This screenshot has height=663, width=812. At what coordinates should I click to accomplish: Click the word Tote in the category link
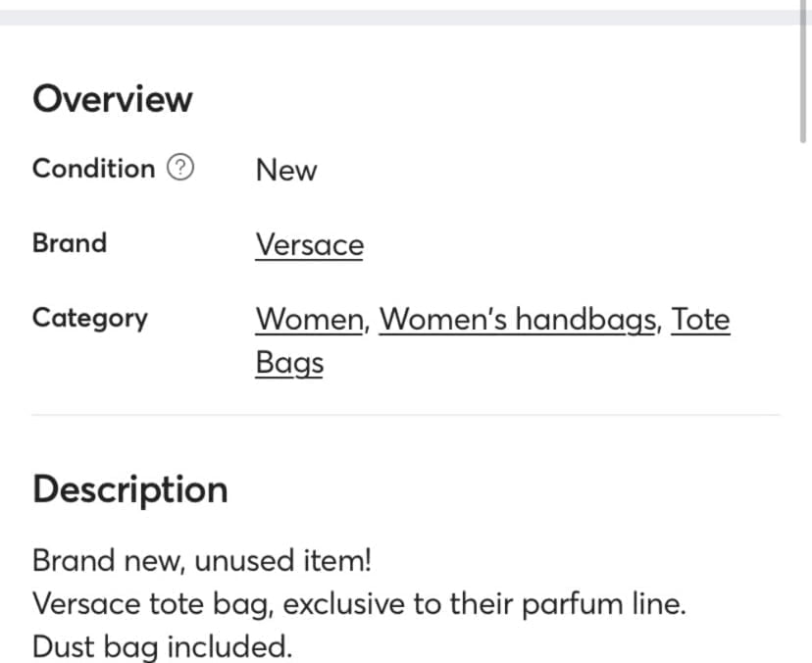click(700, 319)
